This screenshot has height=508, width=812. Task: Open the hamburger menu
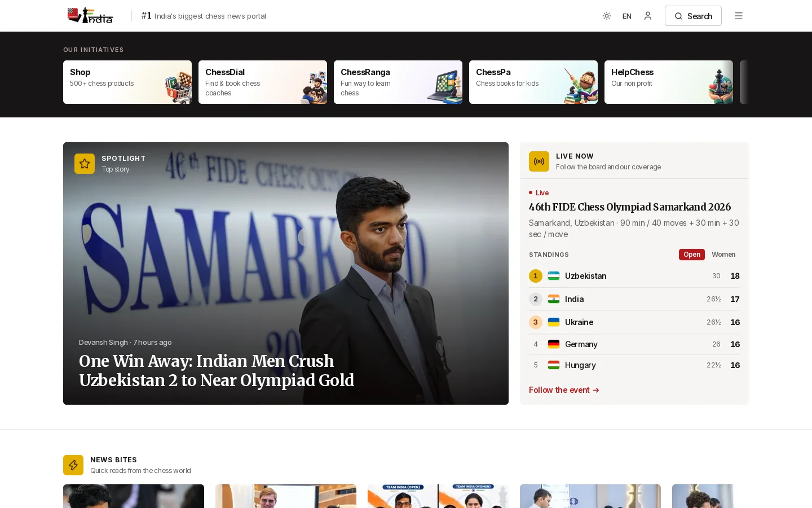pos(739,16)
